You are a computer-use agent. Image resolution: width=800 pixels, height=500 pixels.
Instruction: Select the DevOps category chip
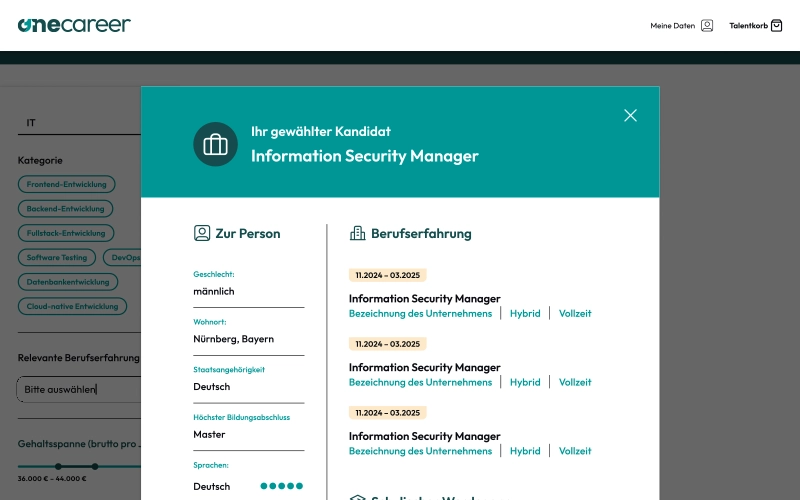point(122,258)
